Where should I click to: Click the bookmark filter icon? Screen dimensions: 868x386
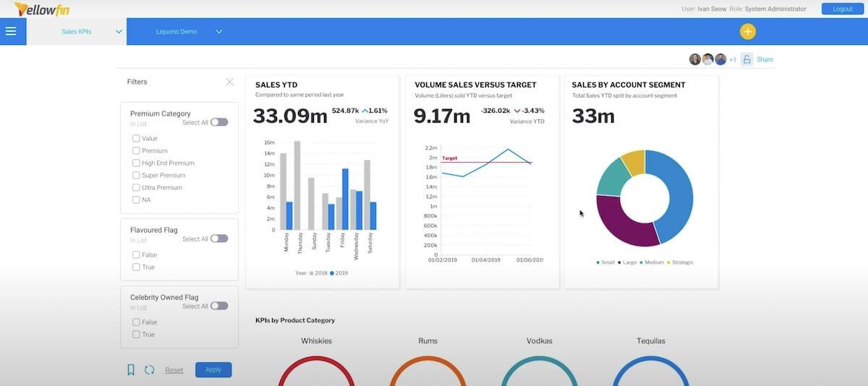pos(131,370)
